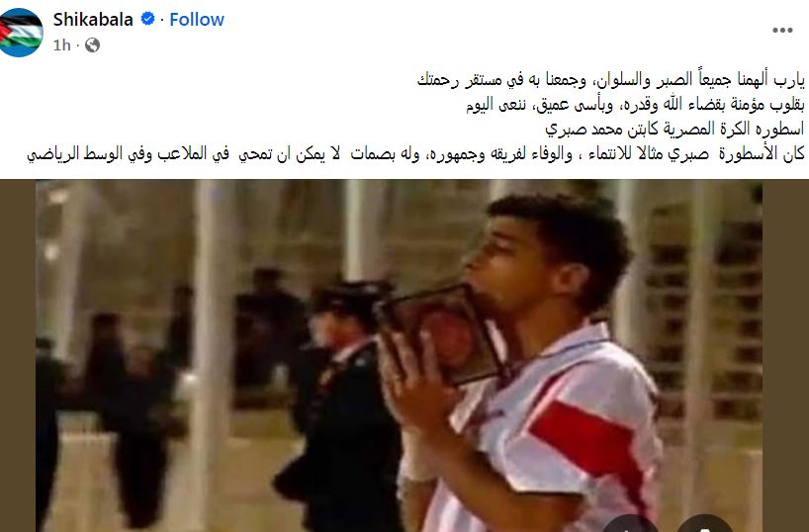Click the white pillar on the photo's left side
This screenshot has height=532, width=809.
click(x=213, y=356)
